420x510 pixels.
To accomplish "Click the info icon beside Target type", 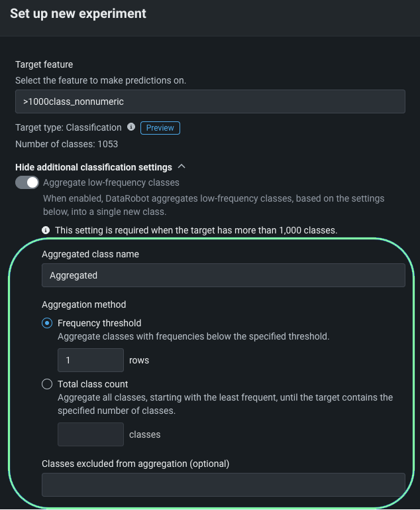I will click(x=131, y=127).
